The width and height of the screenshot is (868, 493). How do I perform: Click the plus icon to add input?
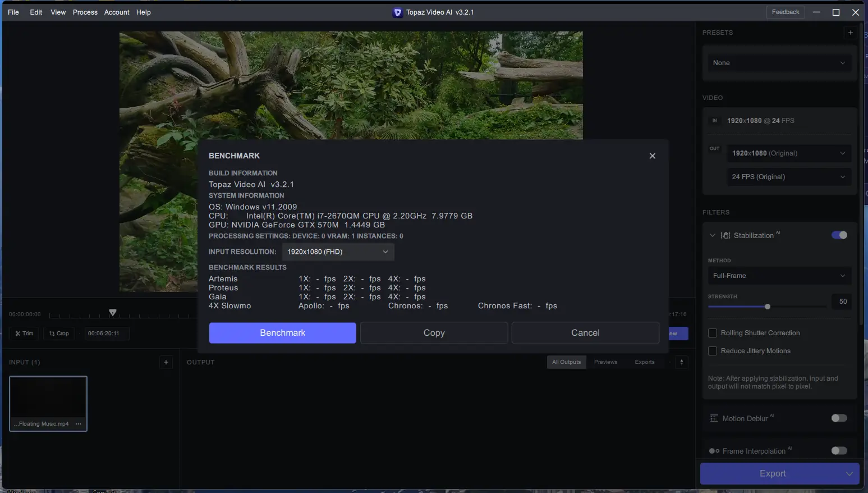pyautogui.click(x=166, y=362)
